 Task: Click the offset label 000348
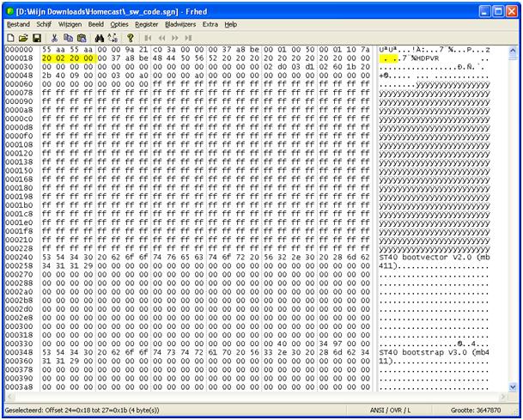tap(20, 352)
